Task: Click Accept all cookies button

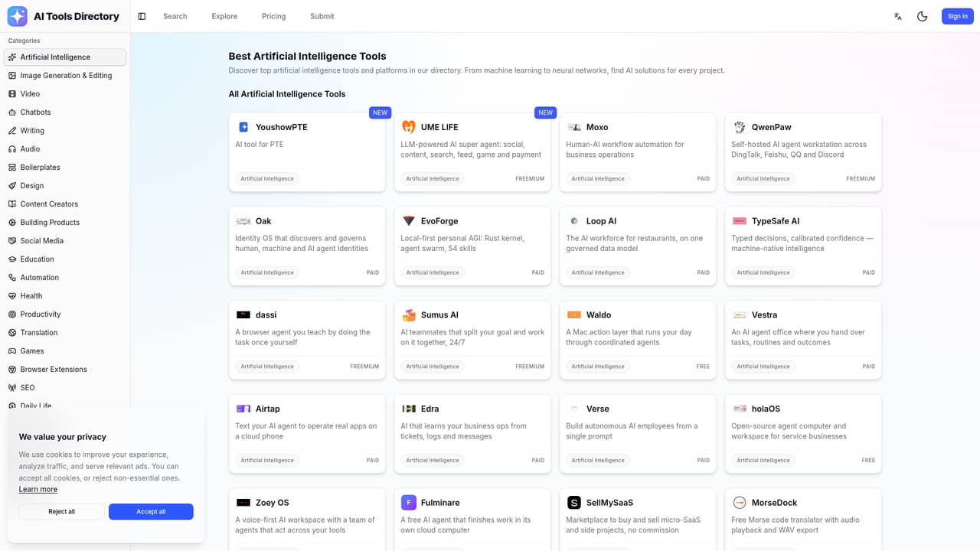Action: point(151,511)
